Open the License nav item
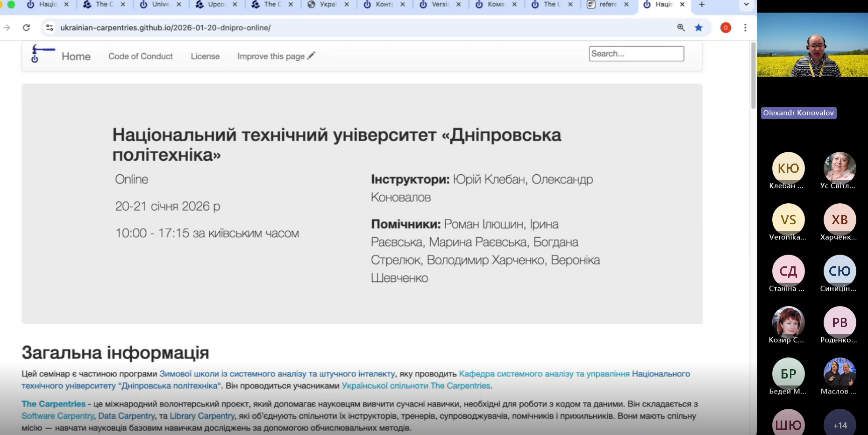 205,56
